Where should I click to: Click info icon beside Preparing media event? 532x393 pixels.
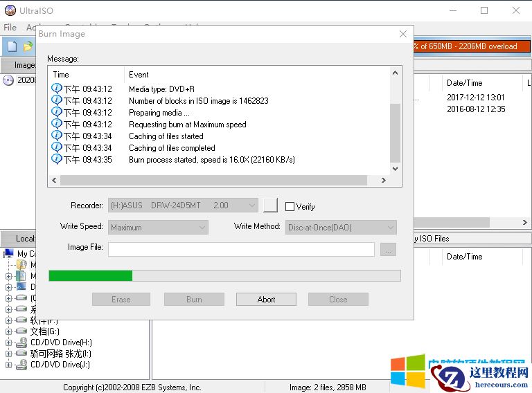[x=57, y=112]
